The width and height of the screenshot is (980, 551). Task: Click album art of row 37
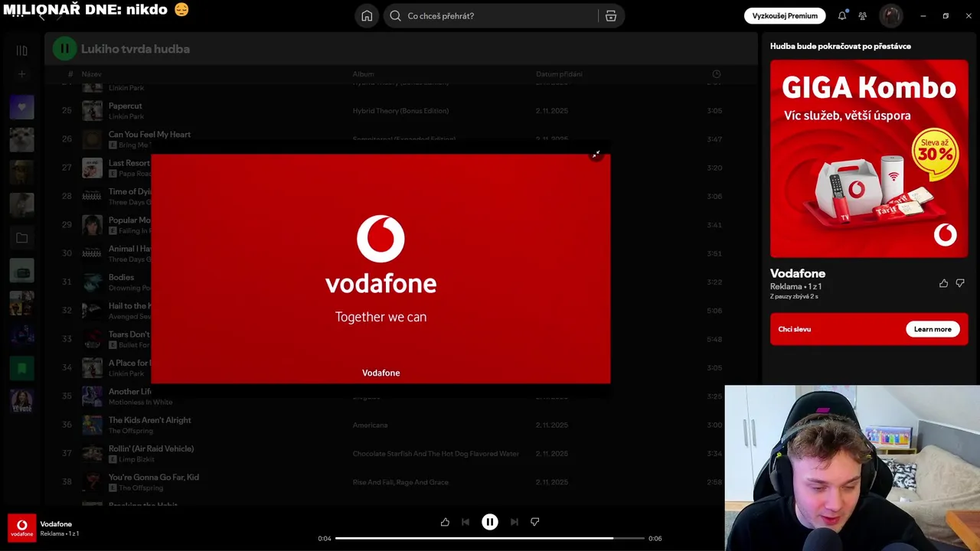(x=92, y=453)
